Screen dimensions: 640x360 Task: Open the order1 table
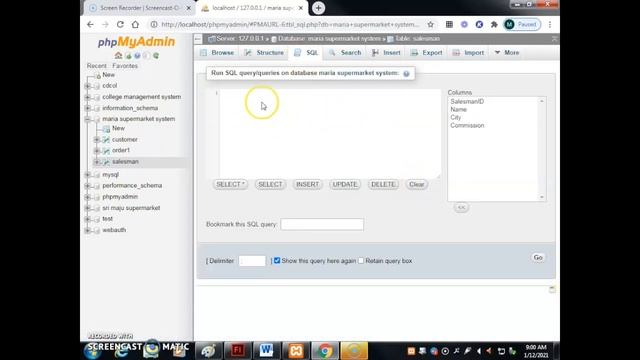[x=121, y=150]
